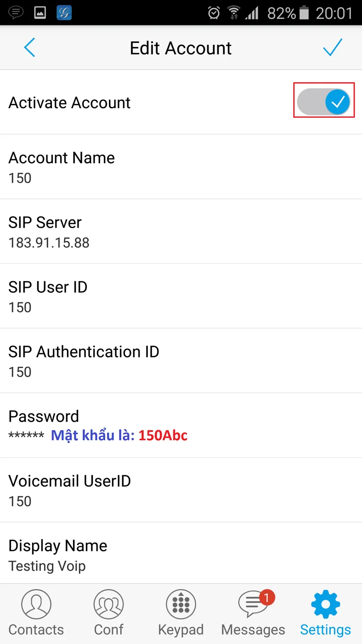Tap the Wi-Fi status icon
The width and height of the screenshot is (362, 644).
pos(234,13)
